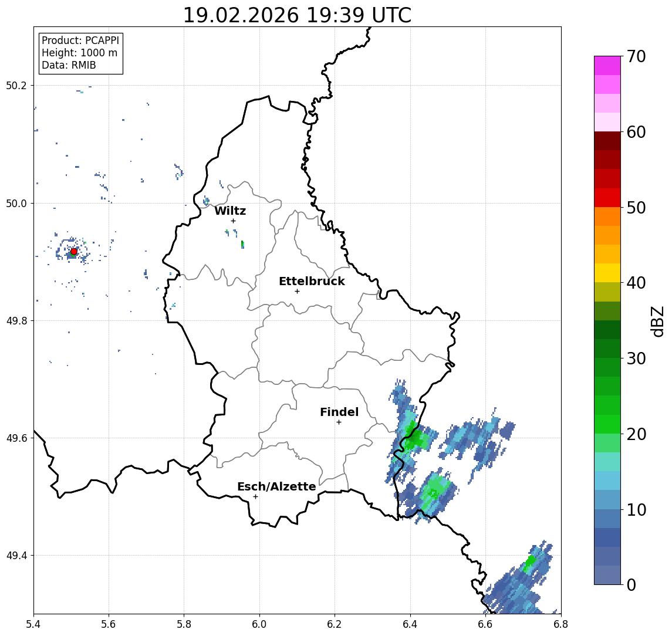Click the 6.2 longitude axis label
Screen dimensions: 672x636
335,624
